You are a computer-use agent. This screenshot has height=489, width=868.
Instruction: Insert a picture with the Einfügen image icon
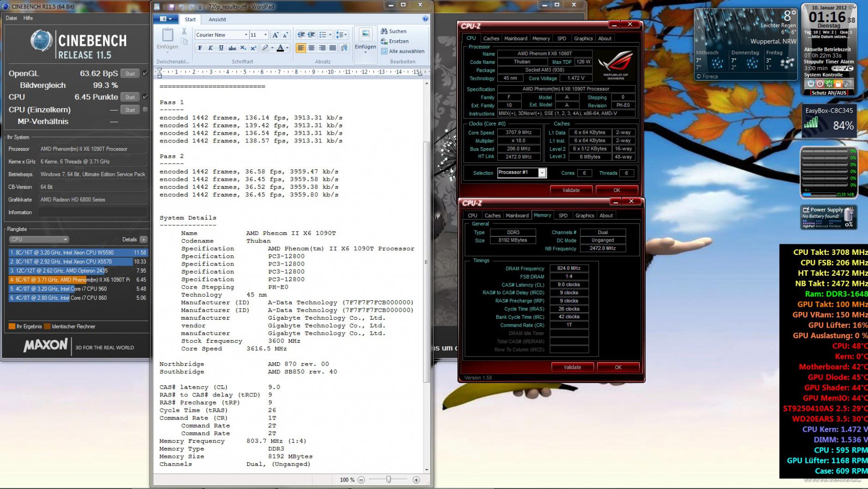pyautogui.click(x=365, y=34)
